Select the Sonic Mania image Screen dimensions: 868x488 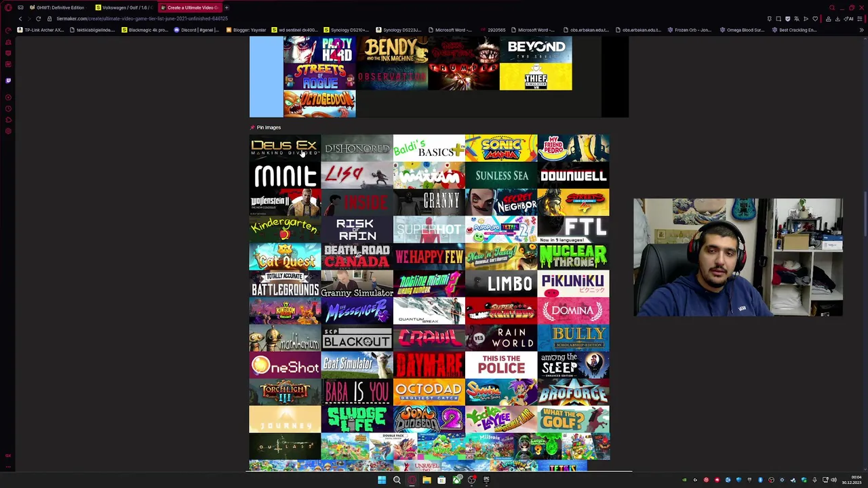[501, 148]
